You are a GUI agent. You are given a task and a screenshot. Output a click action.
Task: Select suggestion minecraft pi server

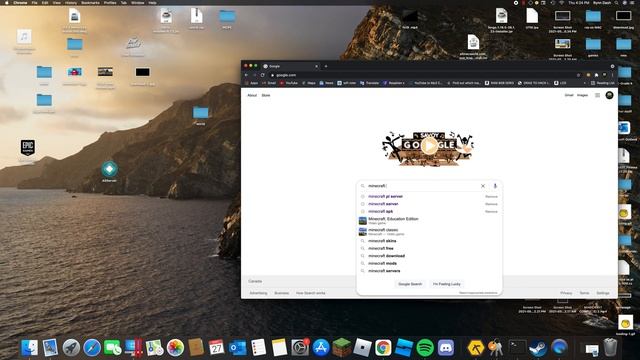click(x=385, y=196)
